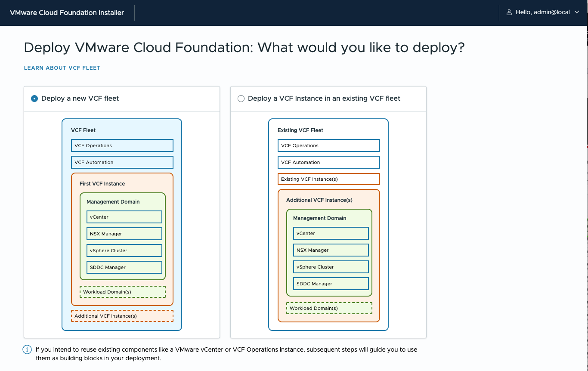Click VCF Automation box in new fleet diagram
The height and width of the screenshot is (371, 588).
pyautogui.click(x=122, y=162)
